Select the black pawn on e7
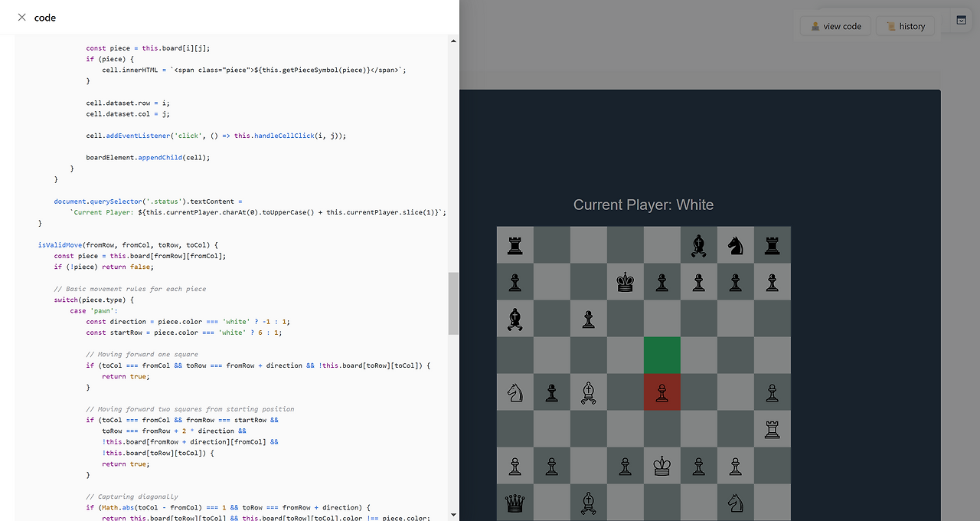Viewport: 980px width, 521px height. pyautogui.click(x=662, y=282)
